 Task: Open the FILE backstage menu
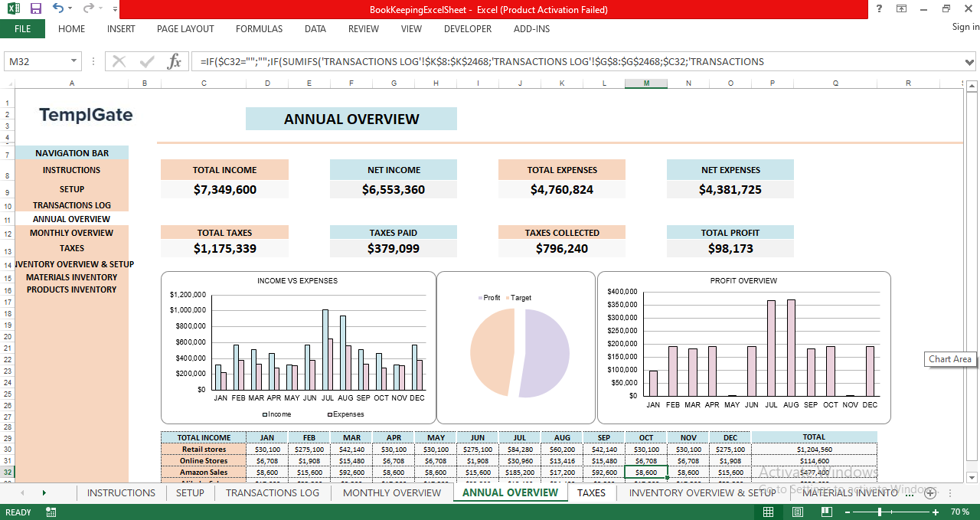tap(22, 29)
